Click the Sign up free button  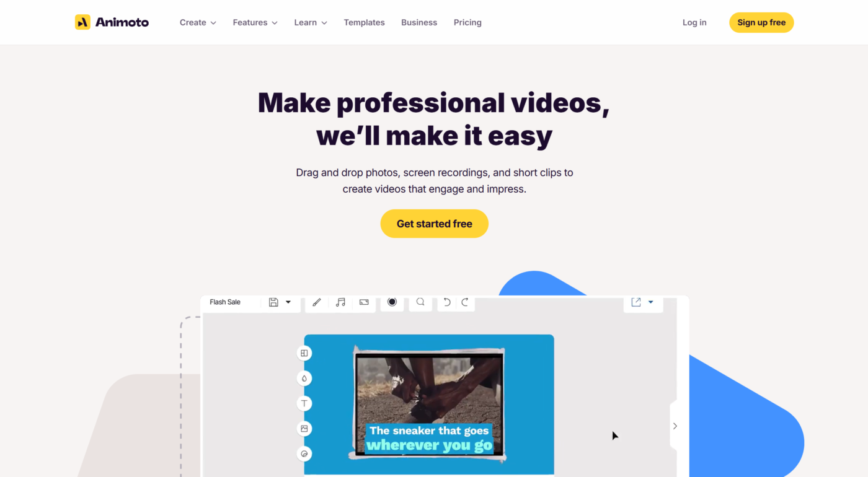(761, 22)
